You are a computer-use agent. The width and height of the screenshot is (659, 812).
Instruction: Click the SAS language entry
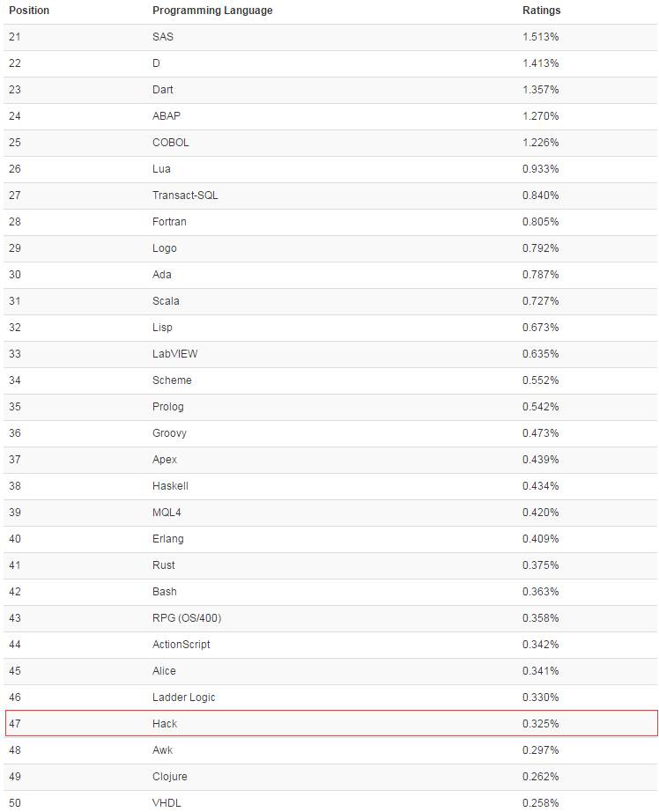click(164, 37)
